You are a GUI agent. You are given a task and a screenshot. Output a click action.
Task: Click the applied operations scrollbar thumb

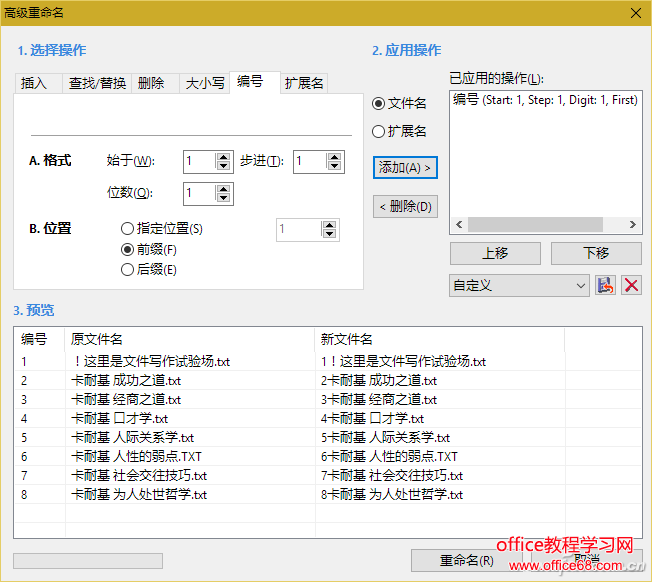coord(535,224)
